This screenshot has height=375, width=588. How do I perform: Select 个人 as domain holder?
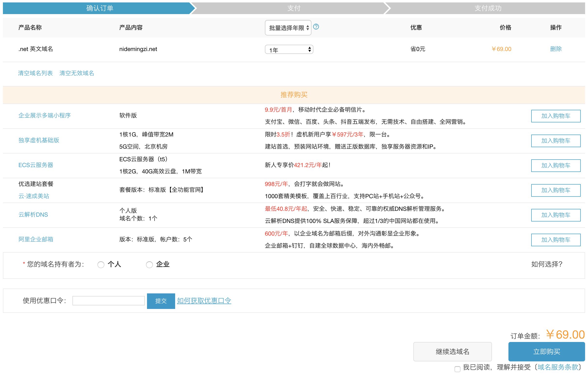coord(101,265)
